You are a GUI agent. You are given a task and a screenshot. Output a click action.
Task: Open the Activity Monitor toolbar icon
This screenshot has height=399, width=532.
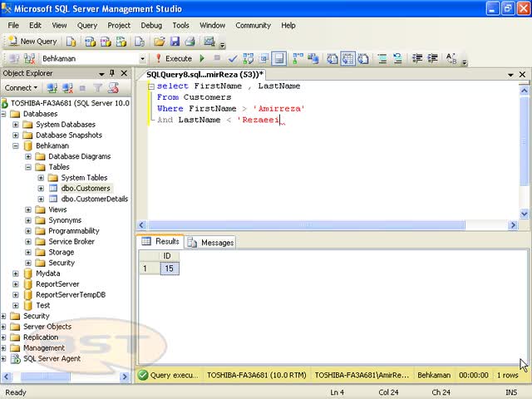209,42
